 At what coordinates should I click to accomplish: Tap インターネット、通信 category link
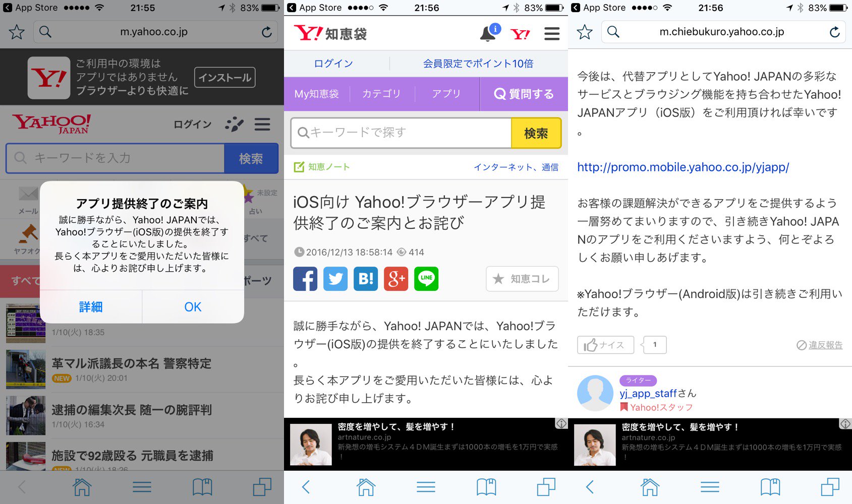pyautogui.click(x=516, y=167)
